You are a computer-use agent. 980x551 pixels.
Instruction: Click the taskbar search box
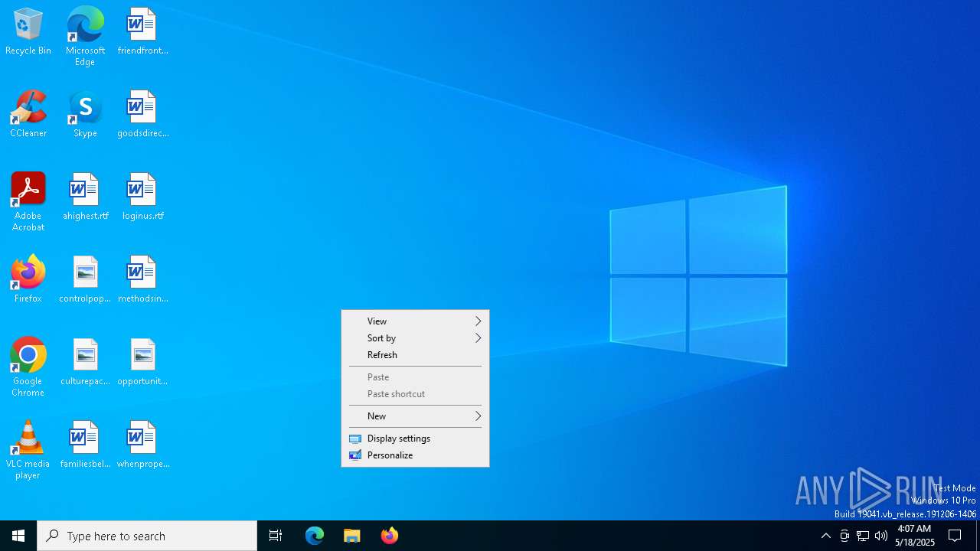point(147,536)
